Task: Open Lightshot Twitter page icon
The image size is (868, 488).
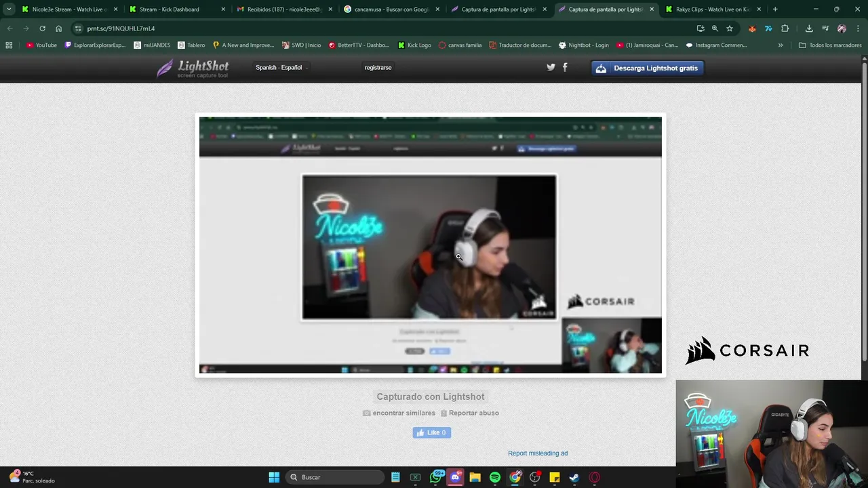Action: tap(551, 67)
